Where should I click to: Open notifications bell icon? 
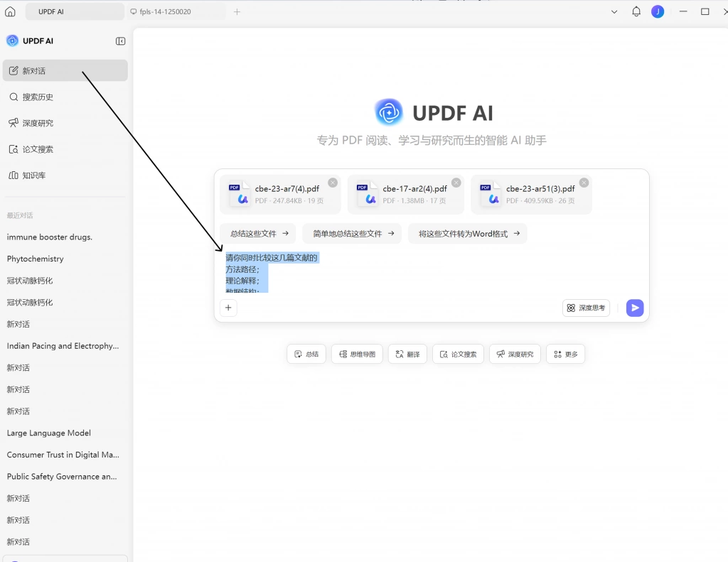pyautogui.click(x=636, y=11)
